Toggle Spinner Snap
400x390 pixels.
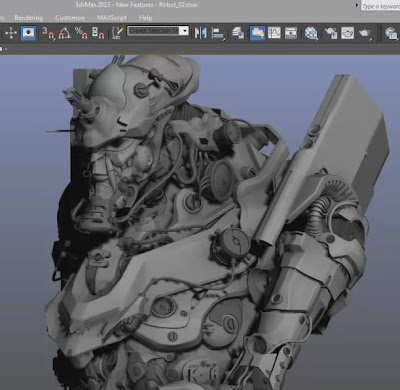tap(98, 33)
